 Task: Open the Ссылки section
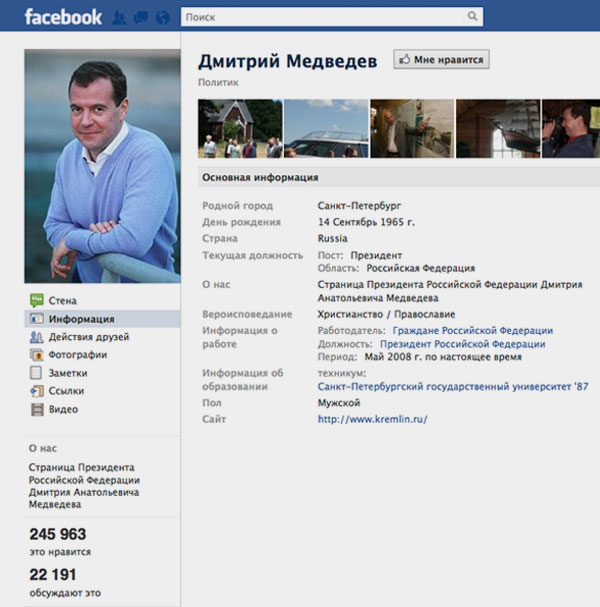102,391
